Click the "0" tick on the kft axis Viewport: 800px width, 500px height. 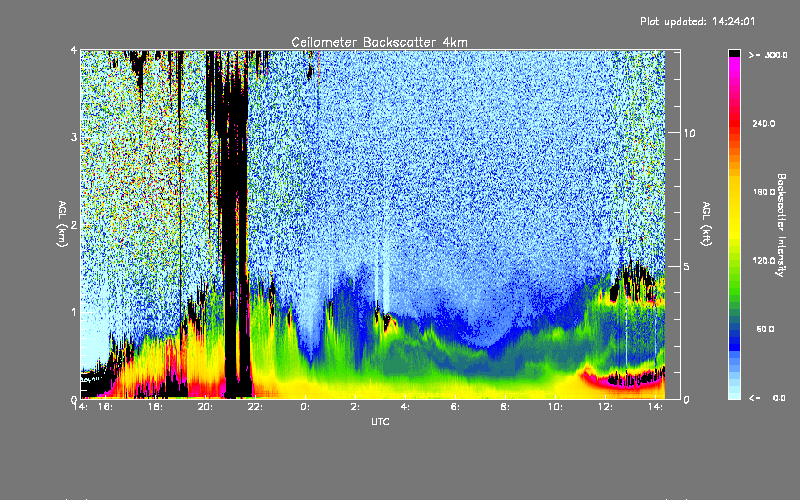pyautogui.click(x=686, y=399)
